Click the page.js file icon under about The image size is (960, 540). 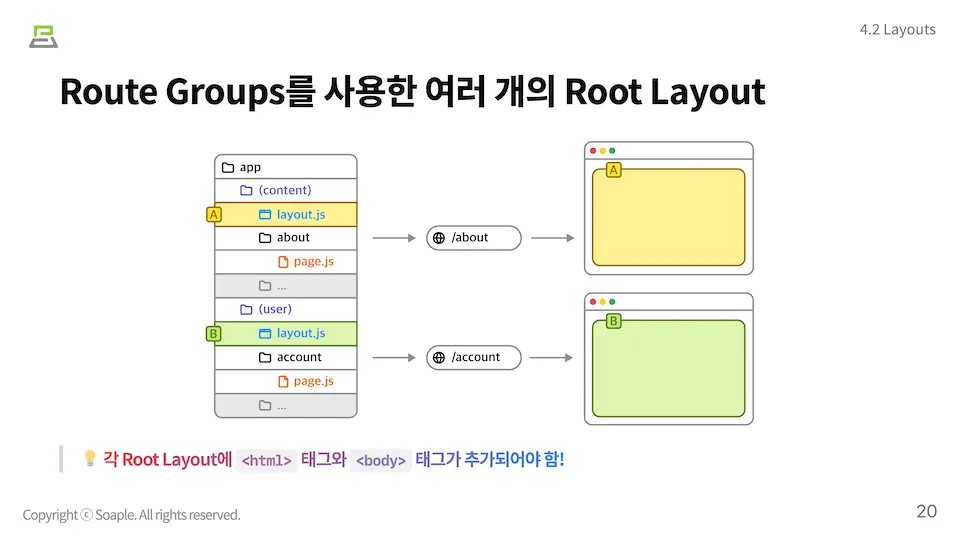(283, 262)
